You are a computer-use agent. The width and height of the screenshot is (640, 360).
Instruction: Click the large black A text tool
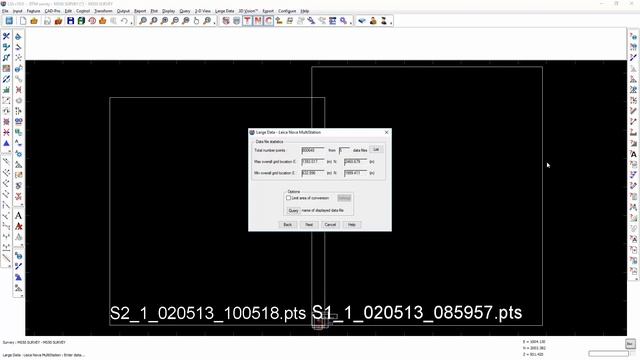pos(18,216)
